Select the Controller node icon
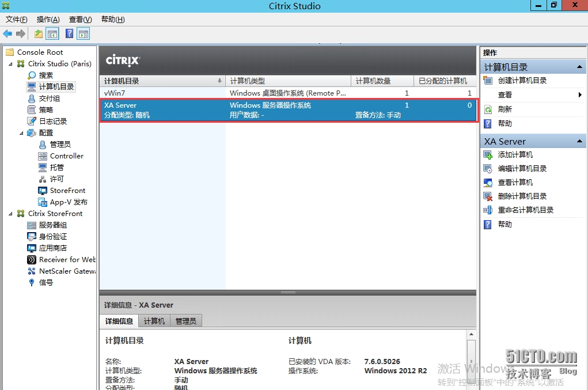Image resolution: width=588 pixels, height=390 pixels. pos(43,156)
